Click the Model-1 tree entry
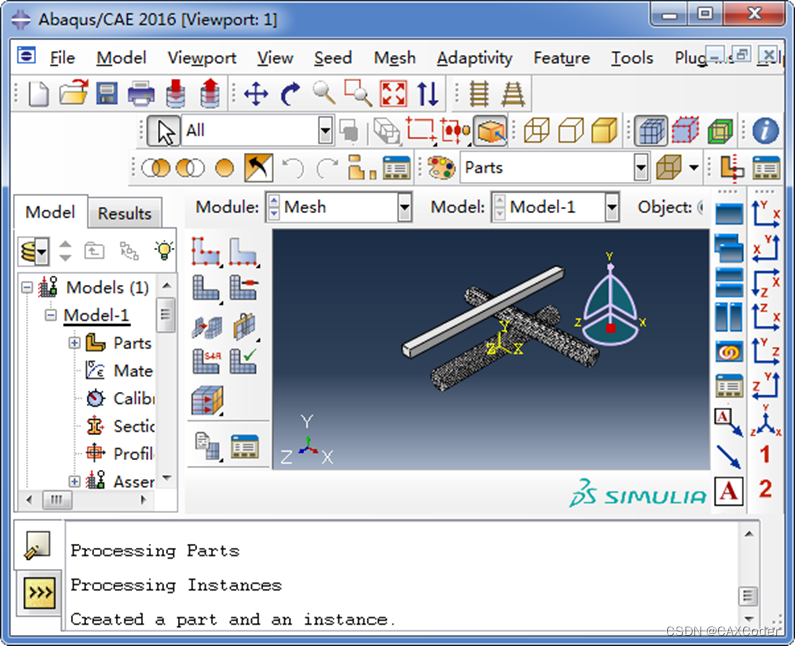795x646 pixels. coord(96,316)
